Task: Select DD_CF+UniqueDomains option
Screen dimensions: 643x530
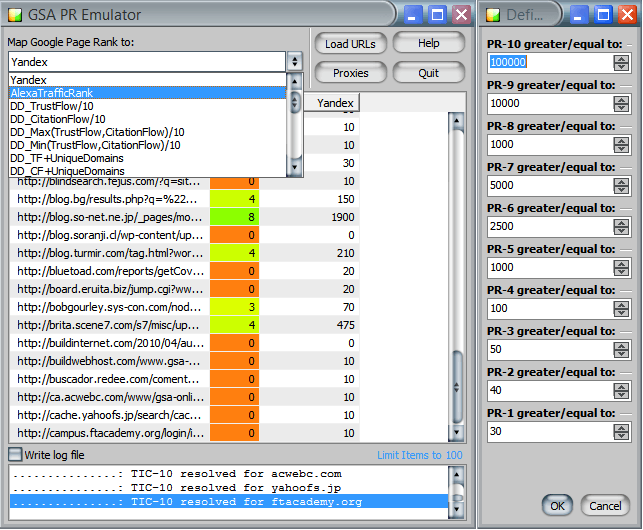Action: (147, 171)
